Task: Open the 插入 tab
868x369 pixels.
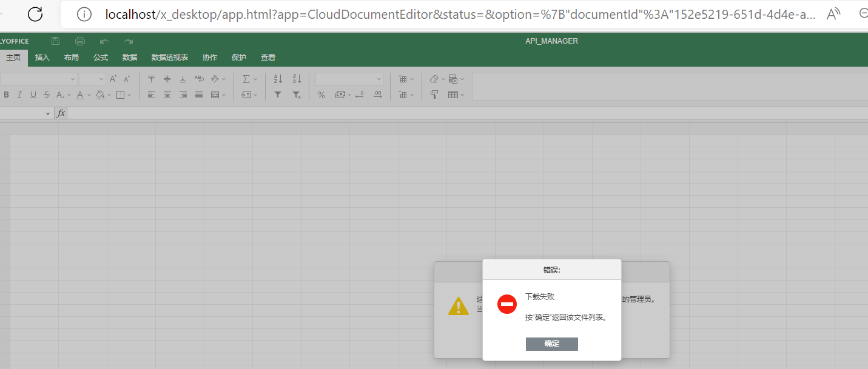Action: pyautogui.click(x=42, y=58)
